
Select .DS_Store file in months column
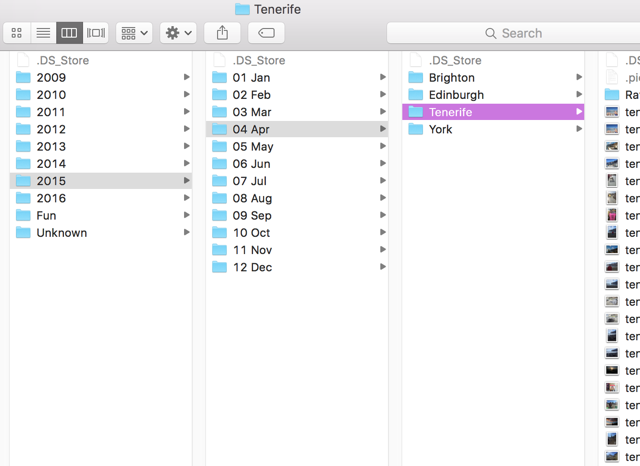pos(297,60)
